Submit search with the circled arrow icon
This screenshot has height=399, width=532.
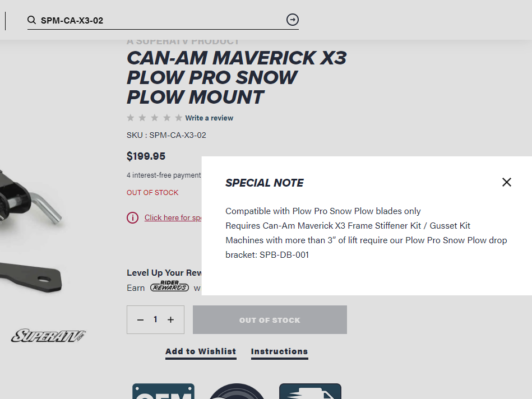pyautogui.click(x=293, y=20)
